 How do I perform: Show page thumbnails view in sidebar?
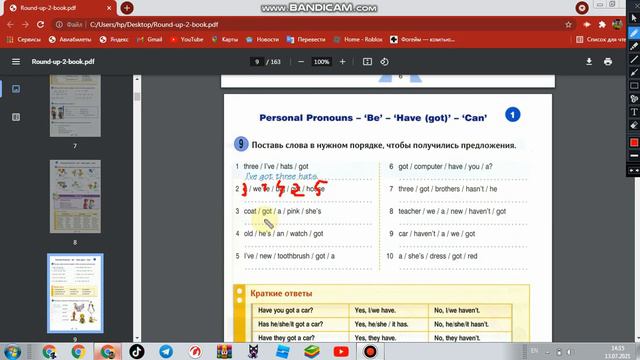[16, 89]
